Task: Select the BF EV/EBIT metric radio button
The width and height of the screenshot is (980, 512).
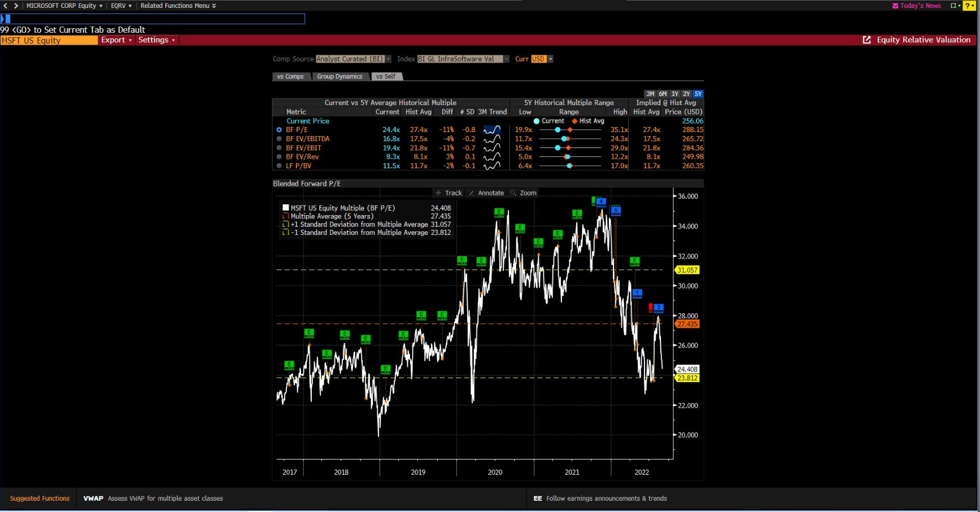Action: pyautogui.click(x=279, y=148)
